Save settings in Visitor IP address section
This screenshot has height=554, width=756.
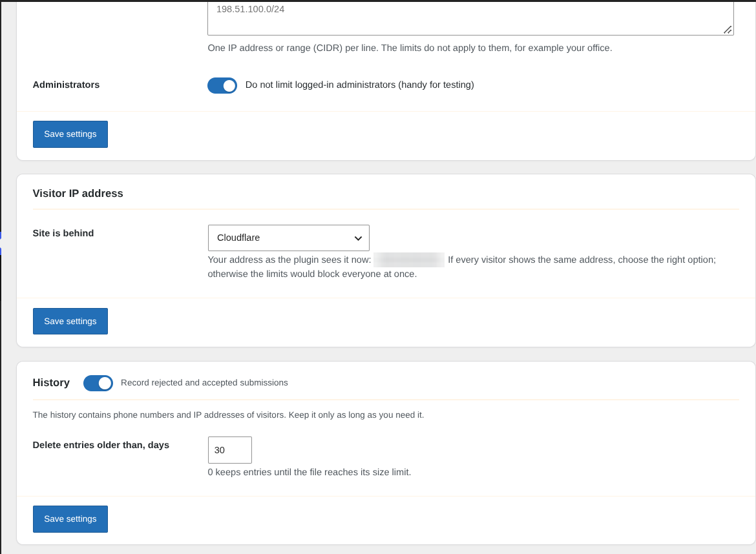70,322
